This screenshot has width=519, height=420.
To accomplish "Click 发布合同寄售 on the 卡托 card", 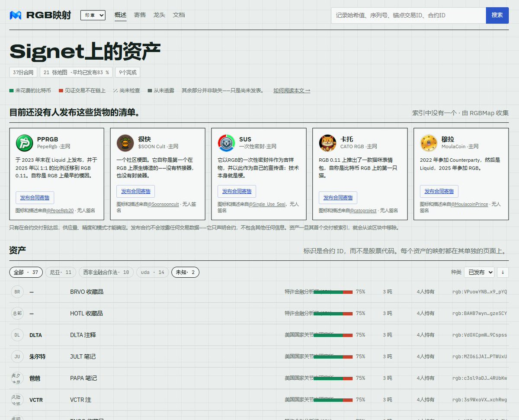I will tap(338, 198).
